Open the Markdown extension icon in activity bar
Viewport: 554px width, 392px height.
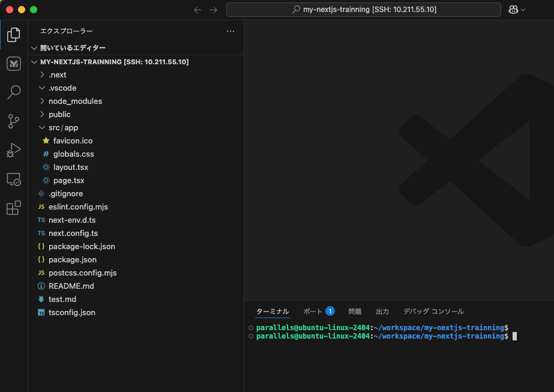(14, 64)
